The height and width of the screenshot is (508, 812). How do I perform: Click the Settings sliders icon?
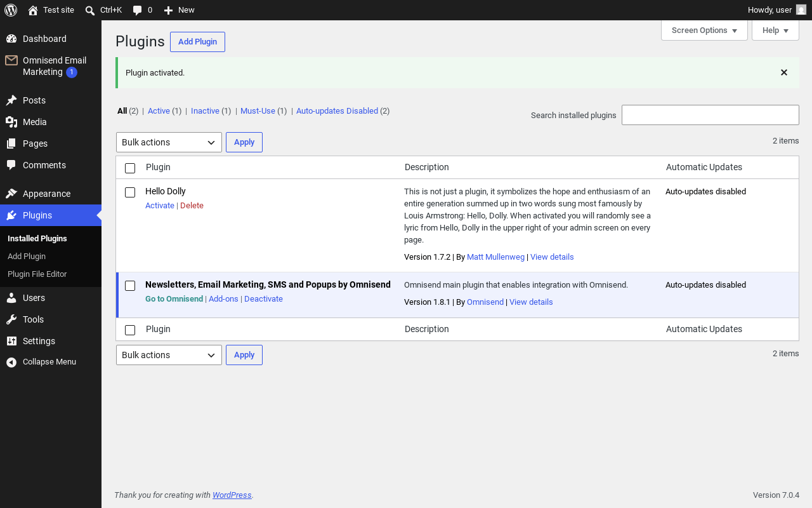coord(11,341)
